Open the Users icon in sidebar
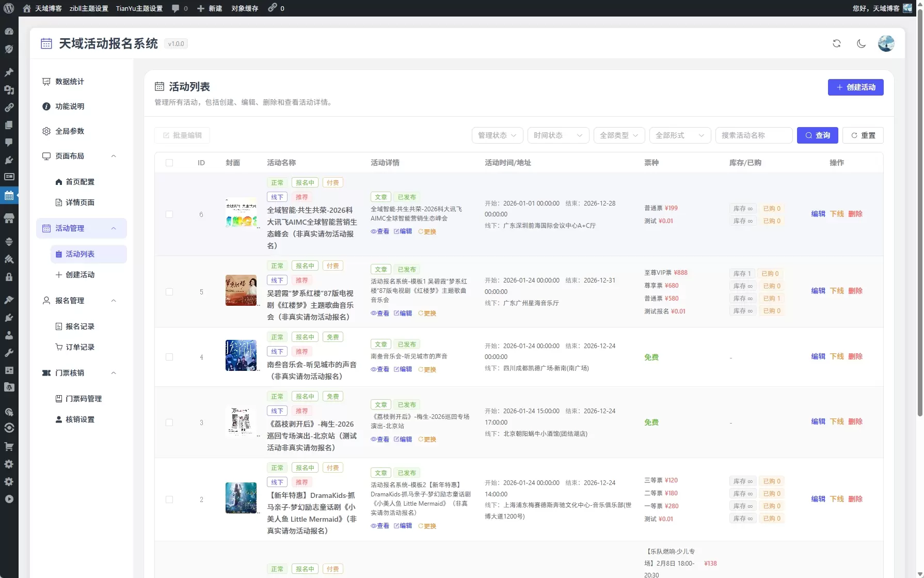This screenshot has height=578, width=924. click(x=9, y=335)
